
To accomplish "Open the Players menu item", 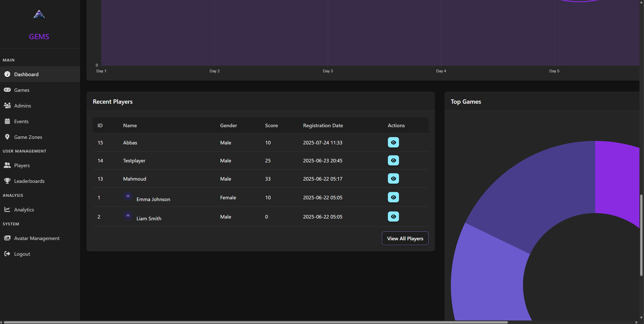I will point(22,165).
